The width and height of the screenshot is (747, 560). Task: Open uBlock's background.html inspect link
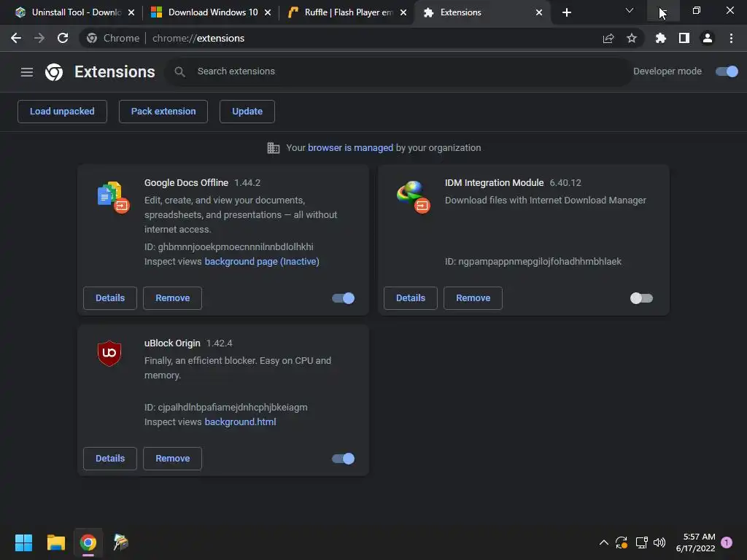point(240,422)
